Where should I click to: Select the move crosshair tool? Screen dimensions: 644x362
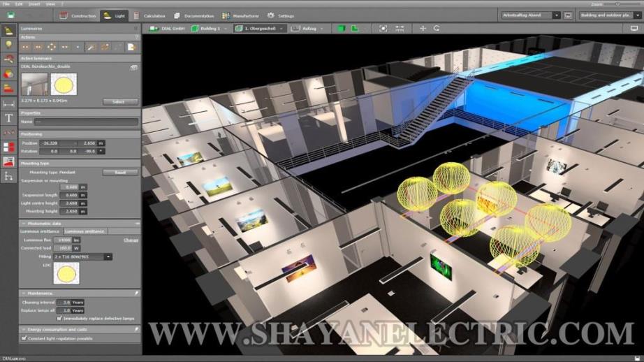click(423, 29)
